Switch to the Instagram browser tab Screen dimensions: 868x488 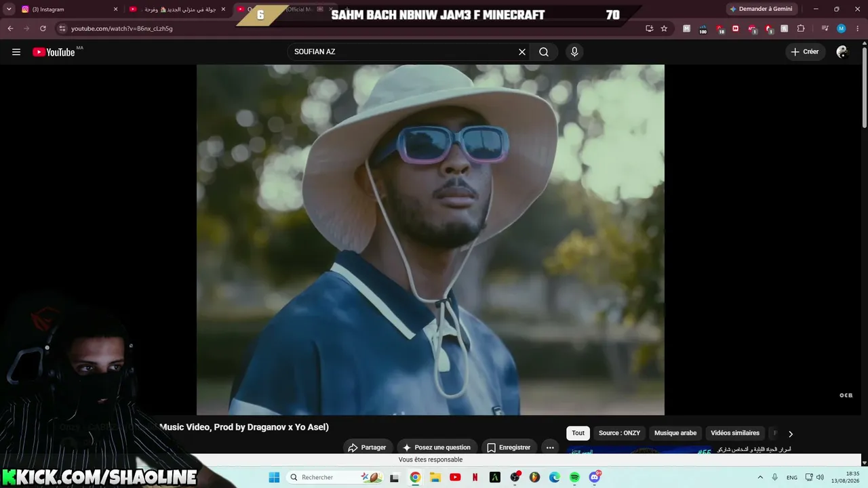pos(68,9)
